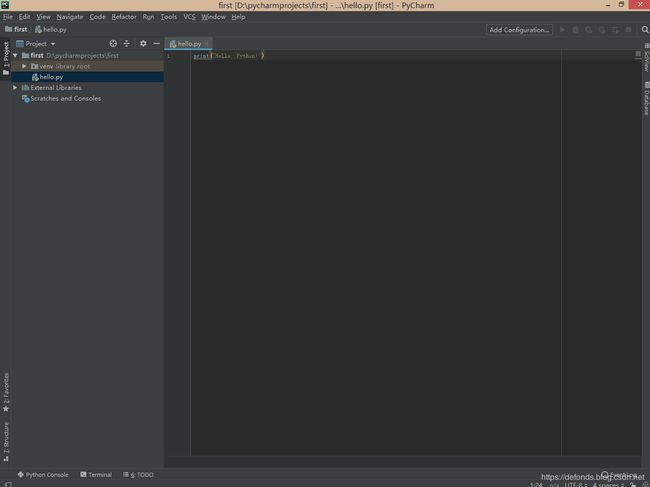Image resolution: width=650 pixels, height=487 pixels.
Task: Click the concurrency diagram run icon
Action: [x=615, y=30]
